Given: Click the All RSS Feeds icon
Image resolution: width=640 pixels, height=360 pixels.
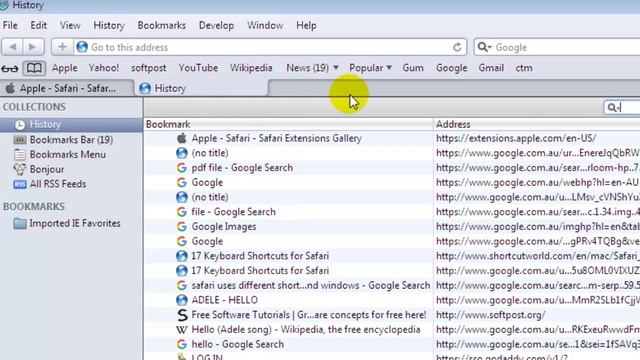Looking at the screenshot, I should [20, 184].
